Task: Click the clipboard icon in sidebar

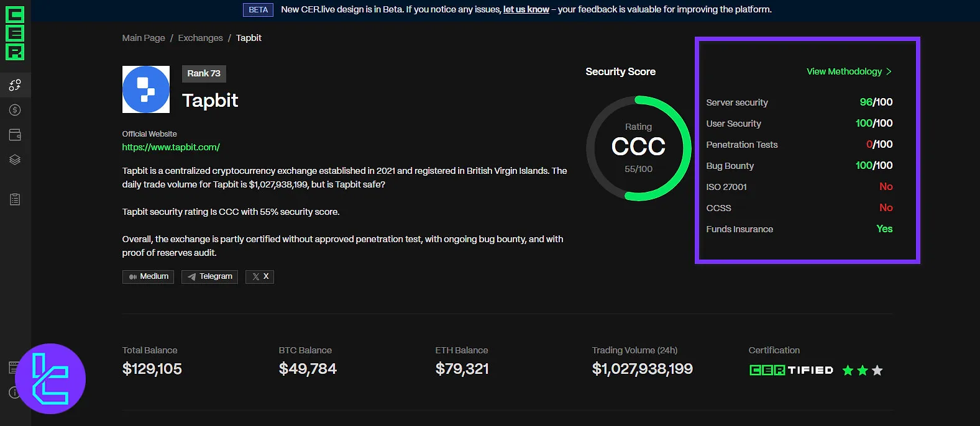Action: (x=15, y=199)
